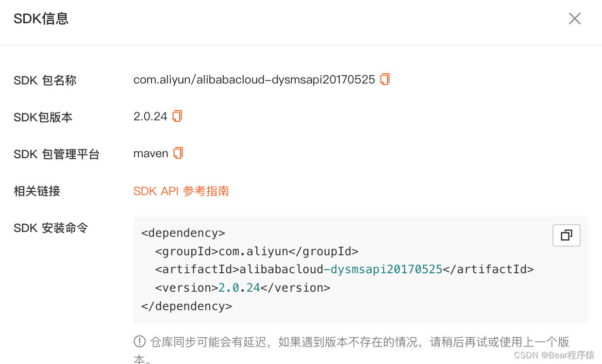Click the copy icon next to SDK包版本
This screenshot has height=364, width=602.
click(177, 116)
